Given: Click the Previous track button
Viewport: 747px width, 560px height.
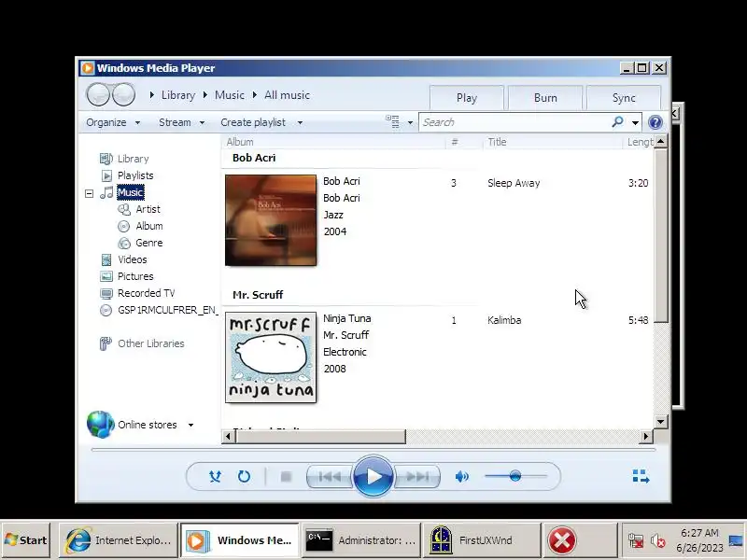Looking at the screenshot, I should click(x=330, y=476).
